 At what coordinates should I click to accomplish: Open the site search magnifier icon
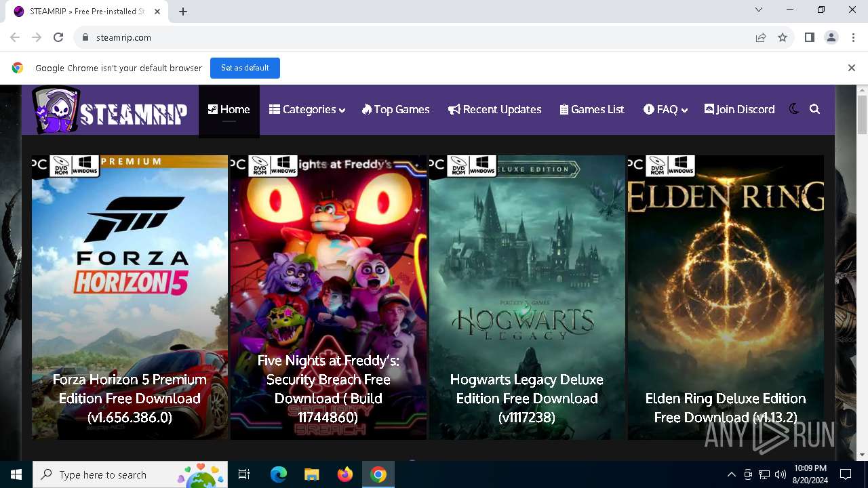[814, 109]
